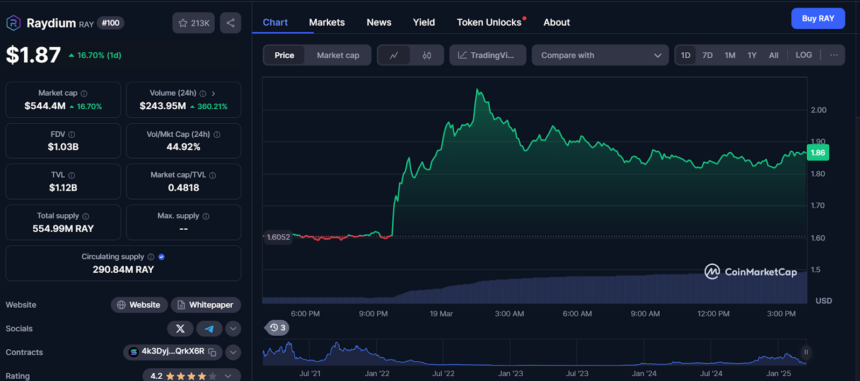Viewport: 860px width, 381px height.
Task: Click the Raydium logo icon
Action: (x=13, y=23)
